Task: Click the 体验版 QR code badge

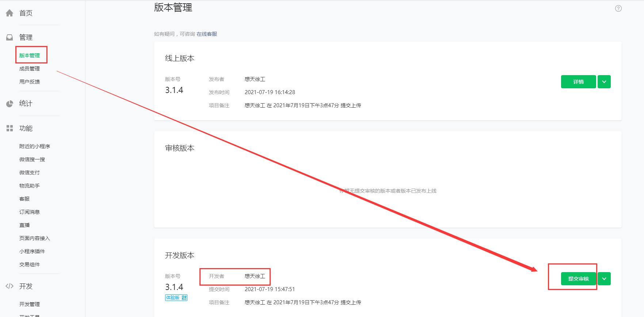Action: tap(176, 298)
